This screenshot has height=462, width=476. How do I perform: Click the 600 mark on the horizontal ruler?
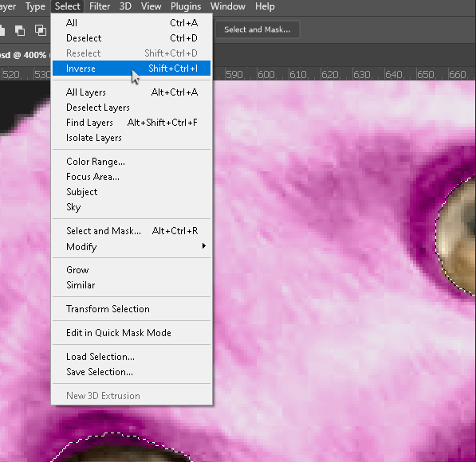click(x=266, y=75)
